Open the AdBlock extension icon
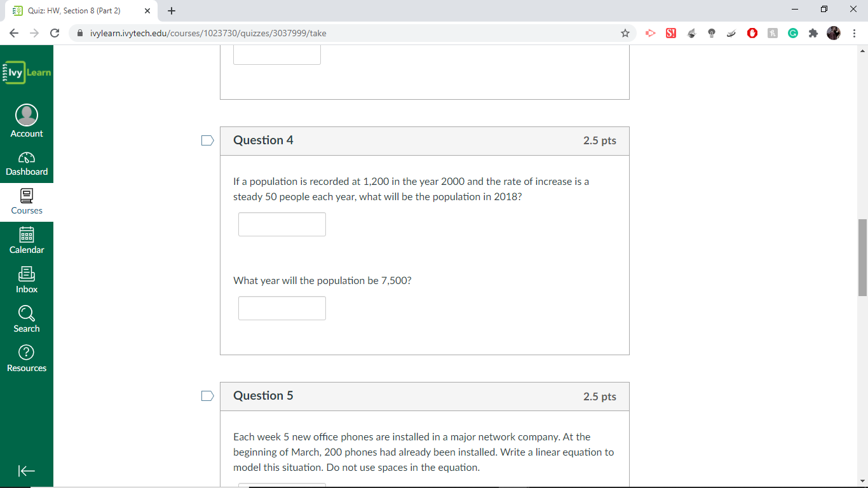This screenshot has height=488, width=868. 752,33
